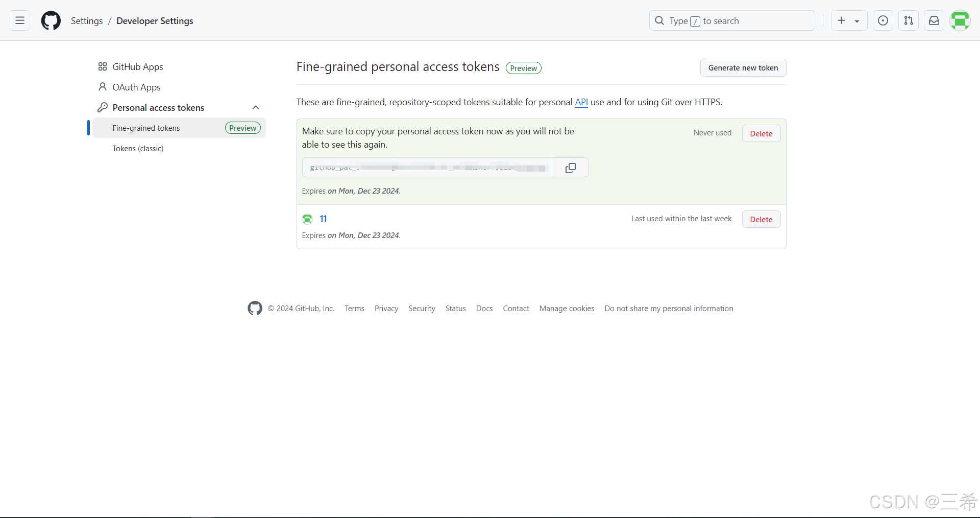Open Security footer link

(422, 308)
